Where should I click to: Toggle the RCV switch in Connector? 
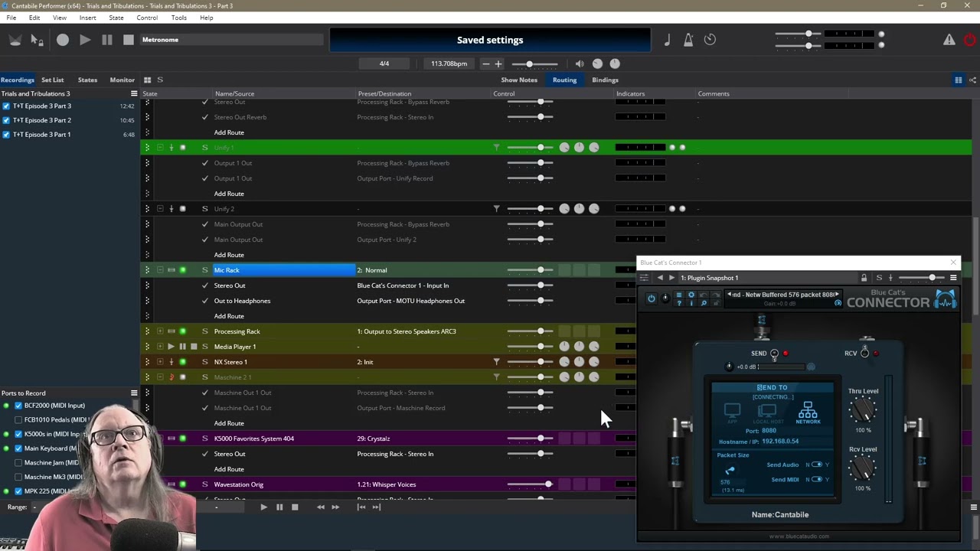(x=865, y=353)
